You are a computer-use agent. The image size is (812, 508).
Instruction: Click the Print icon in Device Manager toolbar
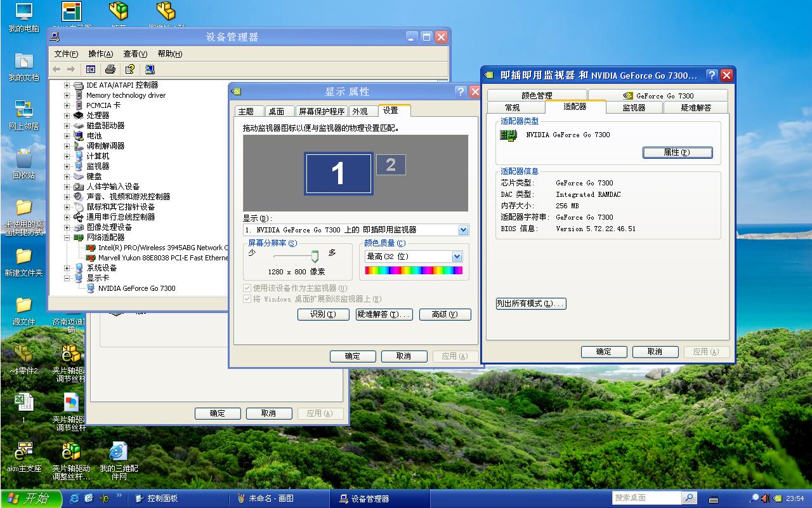(x=110, y=69)
